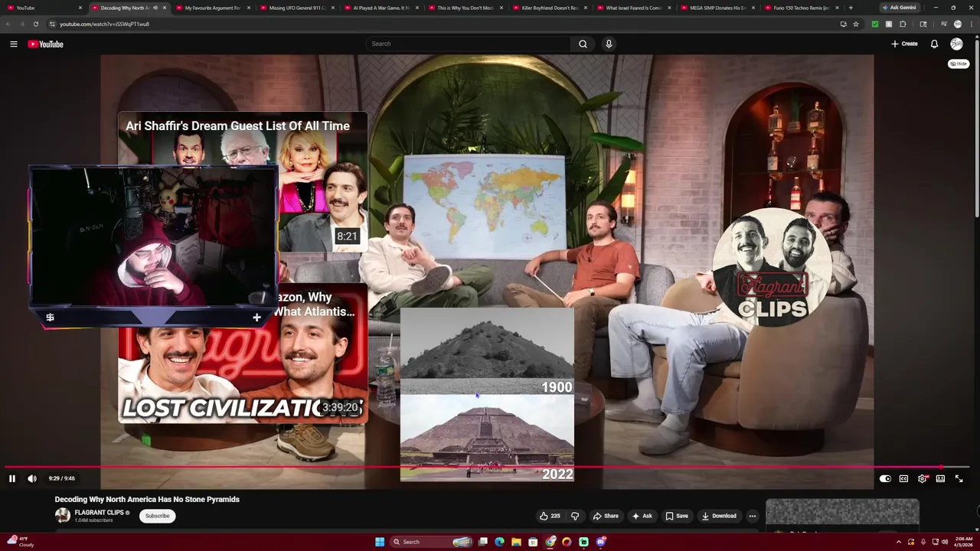
Task: Toggle the autoplay switch in player
Action: click(885, 478)
